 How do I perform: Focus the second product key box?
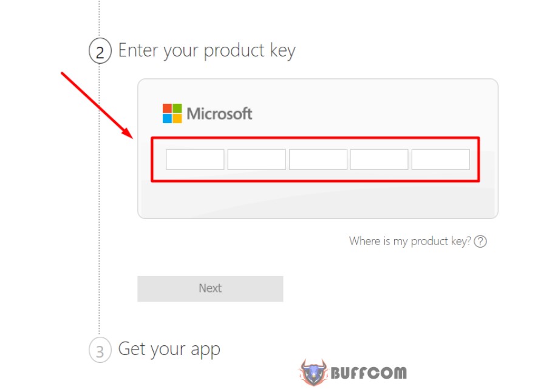tap(257, 160)
